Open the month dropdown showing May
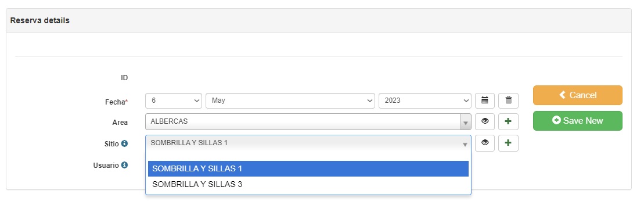 click(x=290, y=100)
